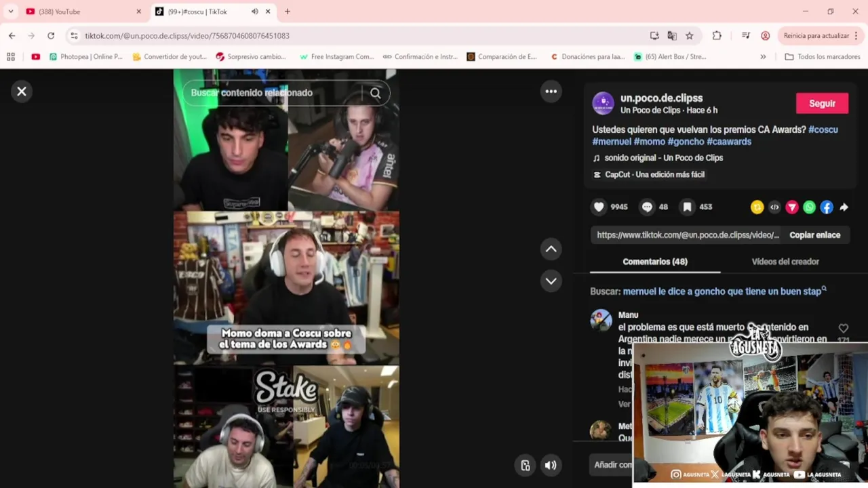Viewport: 868px width, 488px height.
Task: Open the Convertidor de yout... bookmark
Action: [170, 57]
